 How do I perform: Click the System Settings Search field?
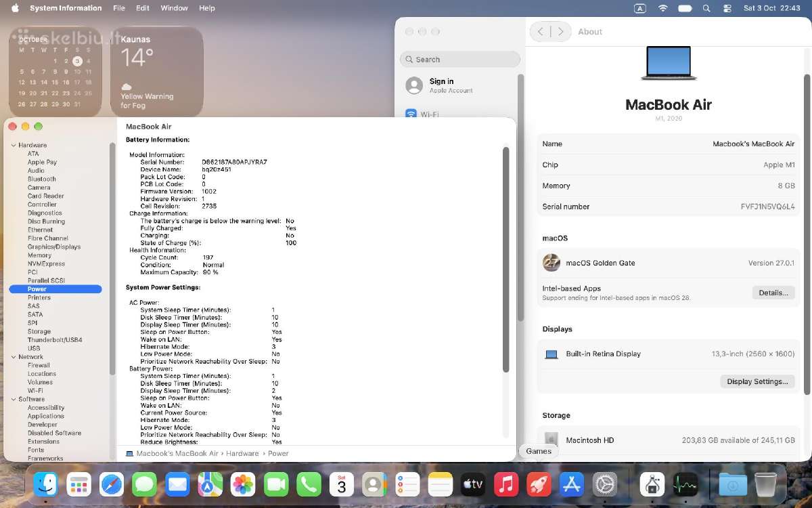pyautogui.click(x=460, y=59)
